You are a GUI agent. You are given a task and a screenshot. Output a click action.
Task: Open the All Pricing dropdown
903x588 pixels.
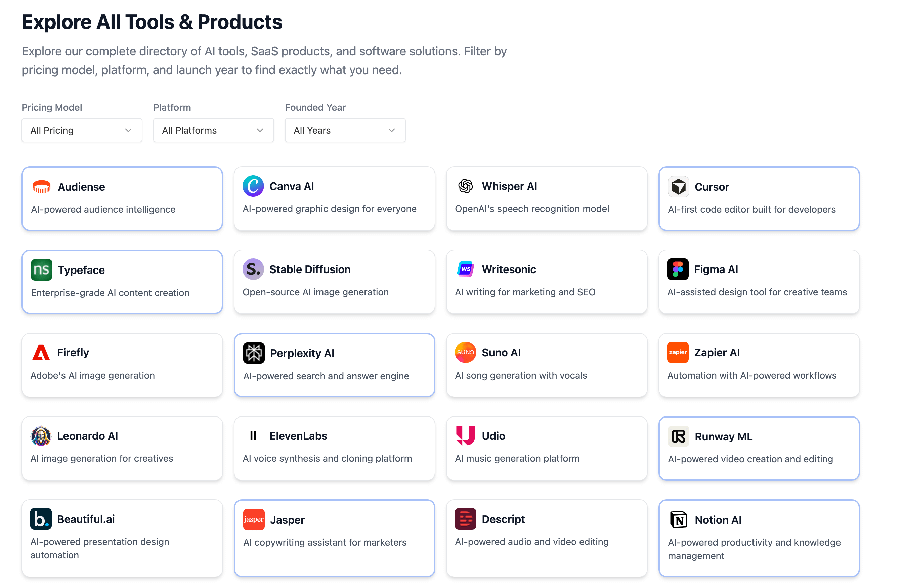(82, 131)
